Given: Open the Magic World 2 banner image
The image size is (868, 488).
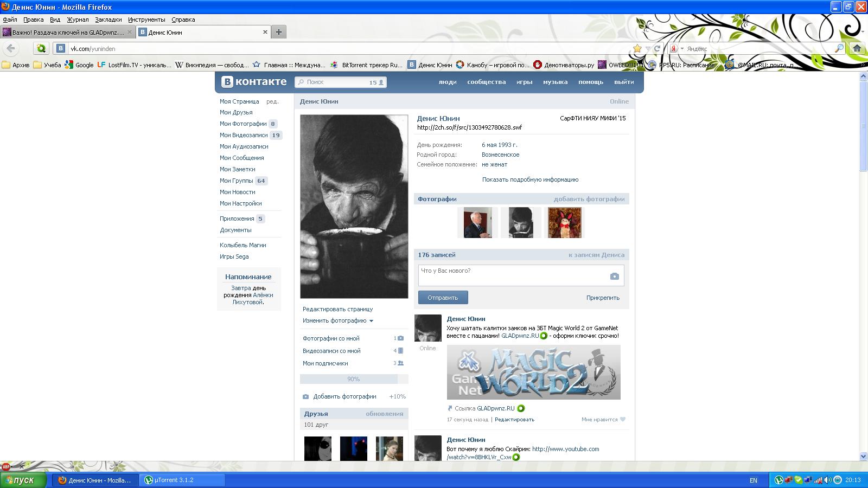Looking at the screenshot, I should click(533, 372).
